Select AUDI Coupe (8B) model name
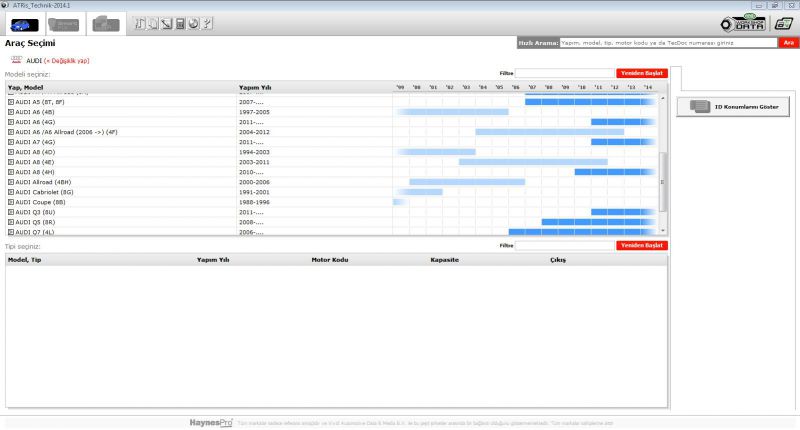The height and width of the screenshot is (430, 800). pyautogui.click(x=40, y=202)
